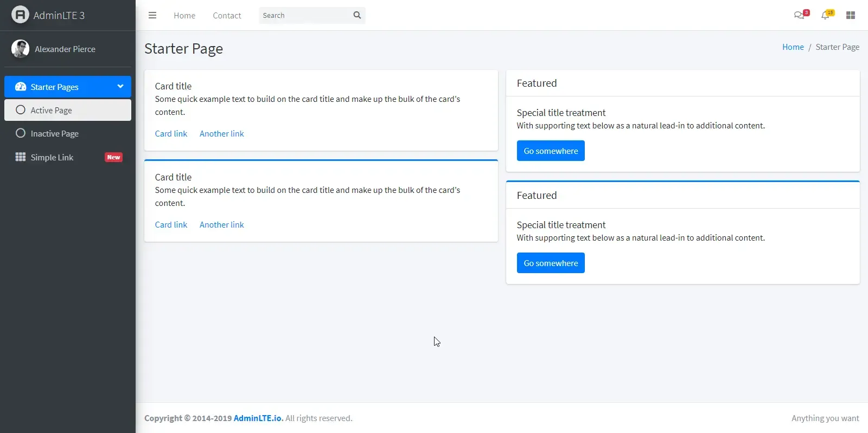Open the messages chat bubble icon
The image size is (868, 433).
pos(799,15)
